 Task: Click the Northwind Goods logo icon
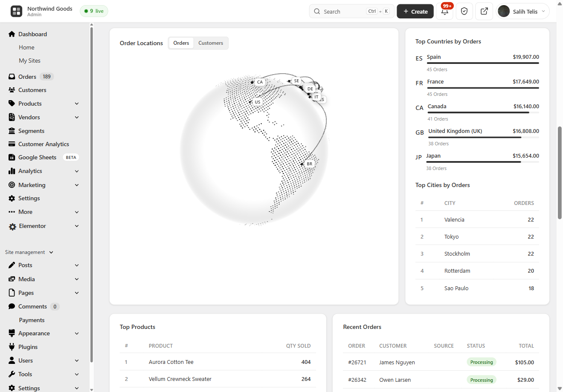click(16, 11)
